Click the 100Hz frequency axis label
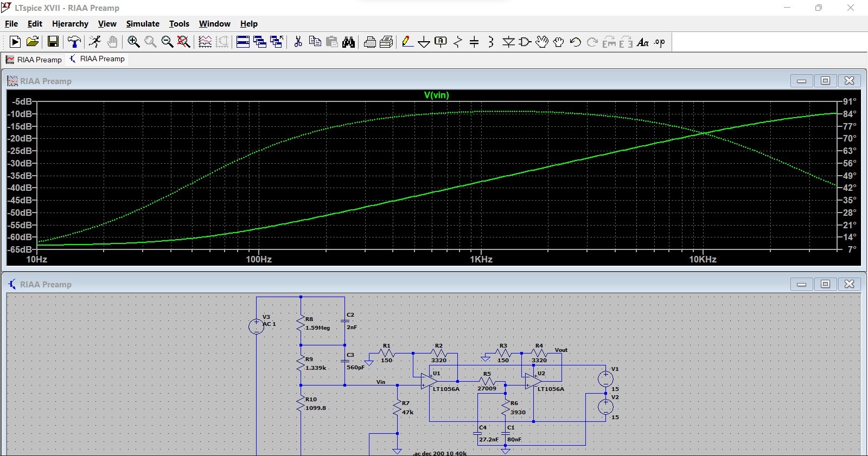868x456 pixels. point(259,259)
